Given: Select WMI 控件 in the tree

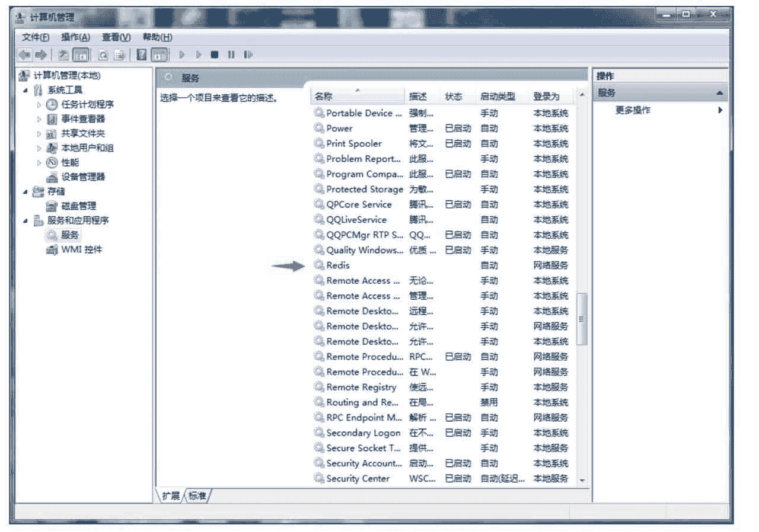Looking at the screenshot, I should [x=81, y=249].
